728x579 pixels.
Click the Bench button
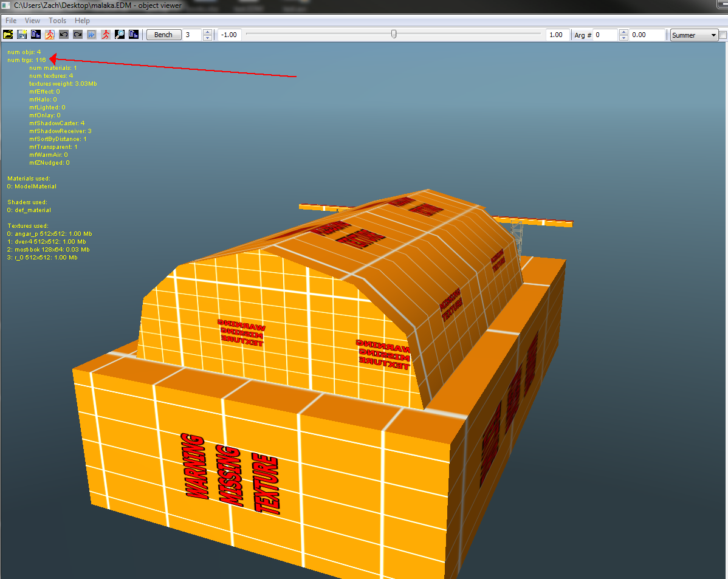click(163, 35)
